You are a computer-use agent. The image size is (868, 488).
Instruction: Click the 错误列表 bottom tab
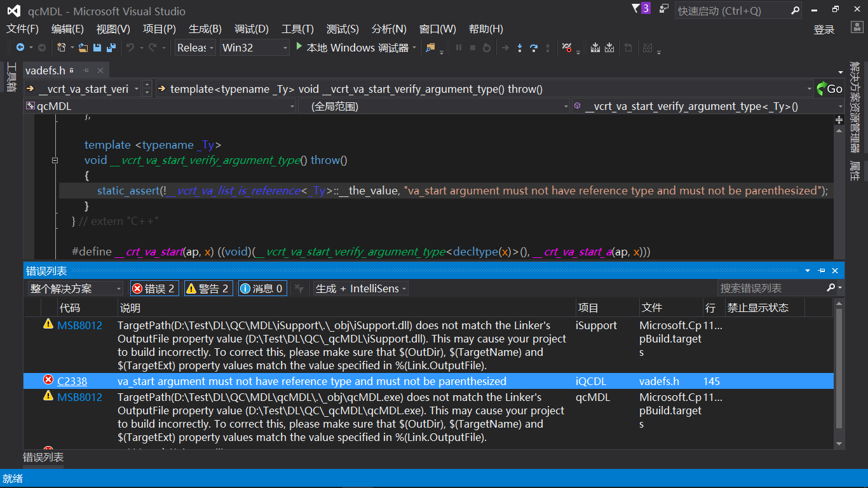point(43,457)
